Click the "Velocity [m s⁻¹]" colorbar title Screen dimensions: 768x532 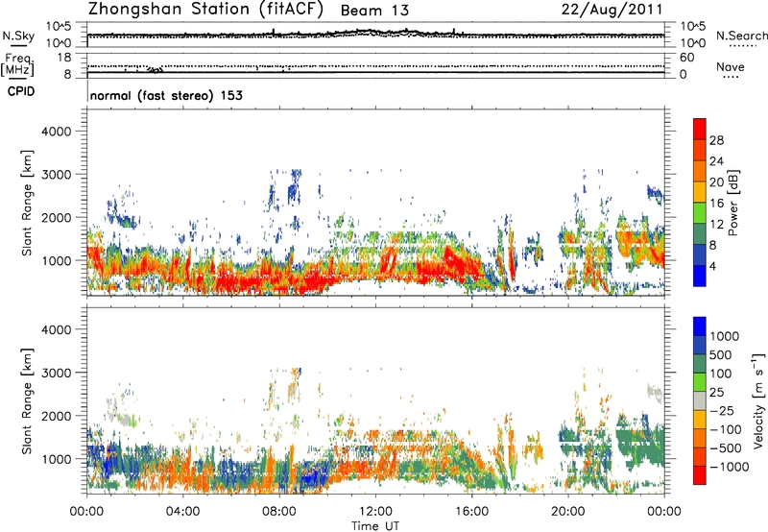(x=758, y=400)
